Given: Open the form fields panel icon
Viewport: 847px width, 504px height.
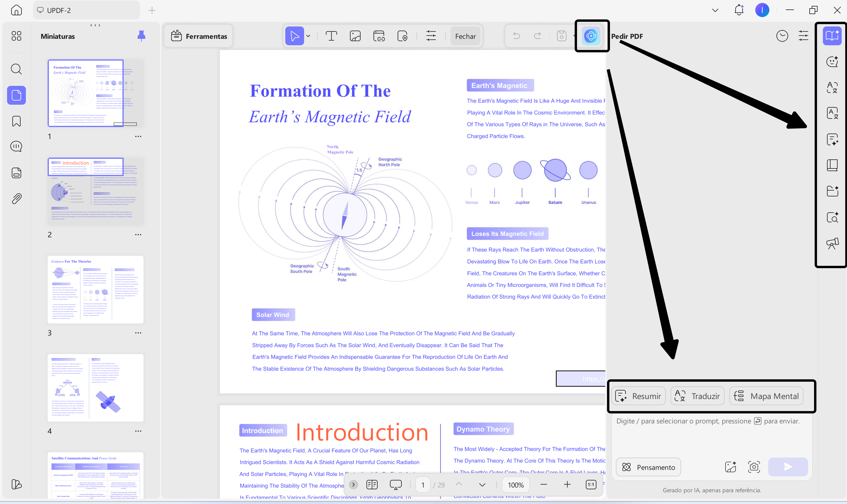Looking at the screenshot, I should (x=16, y=173).
